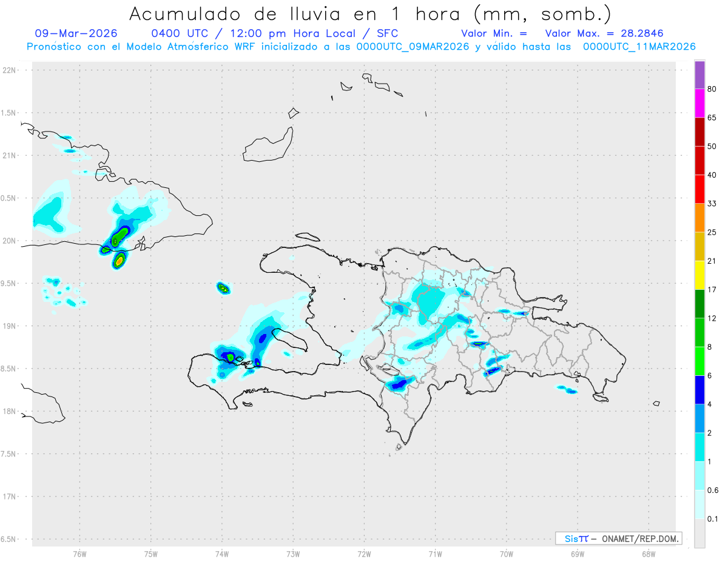Click the 'Pronostico con el Modelo Atmosferico WRF' line

(361, 47)
